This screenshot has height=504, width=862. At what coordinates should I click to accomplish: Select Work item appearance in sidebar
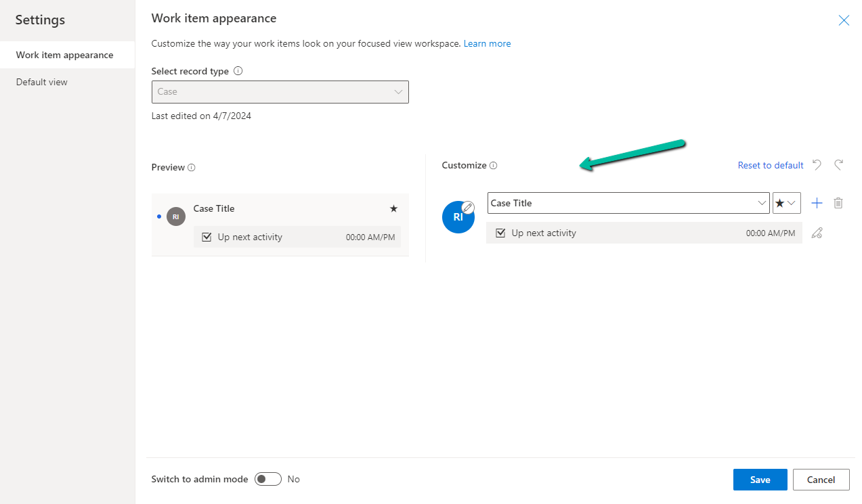point(65,55)
